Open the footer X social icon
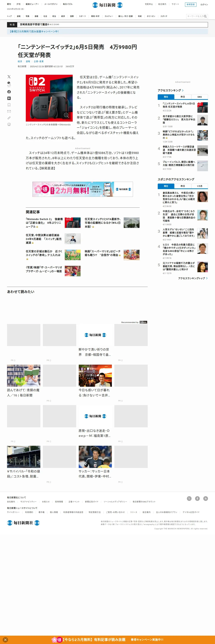This screenshot has width=215, height=644. (189, 499)
